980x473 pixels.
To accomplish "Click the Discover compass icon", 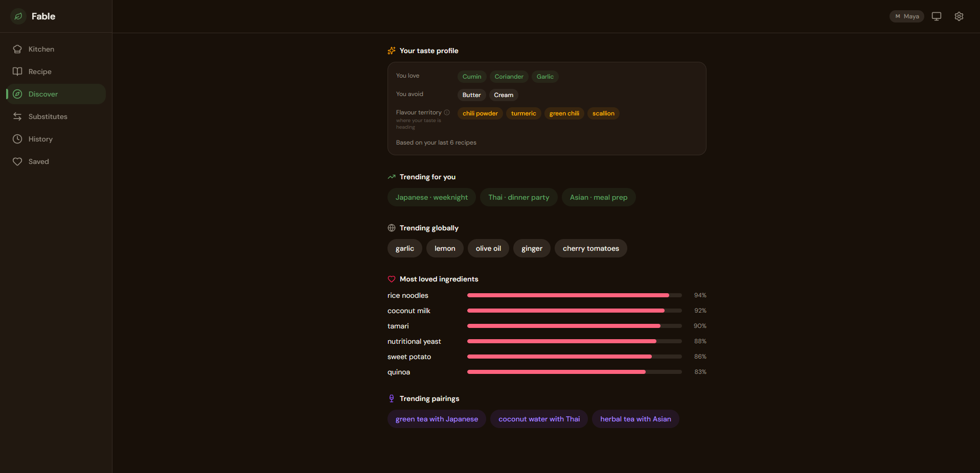I will (17, 94).
